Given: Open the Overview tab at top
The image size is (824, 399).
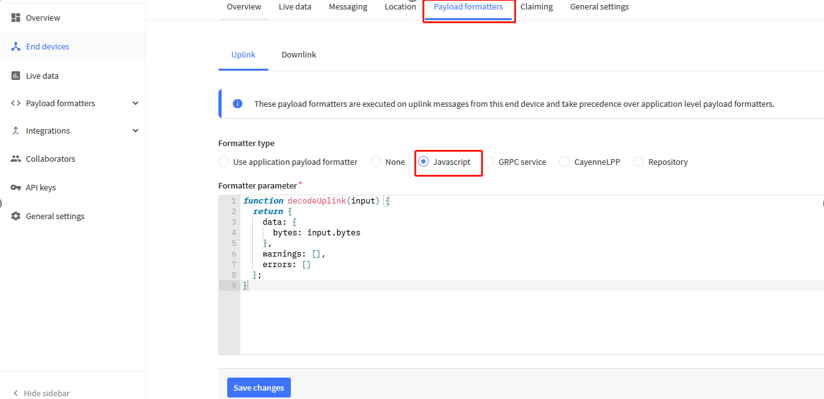Looking at the screenshot, I should coord(244,7).
